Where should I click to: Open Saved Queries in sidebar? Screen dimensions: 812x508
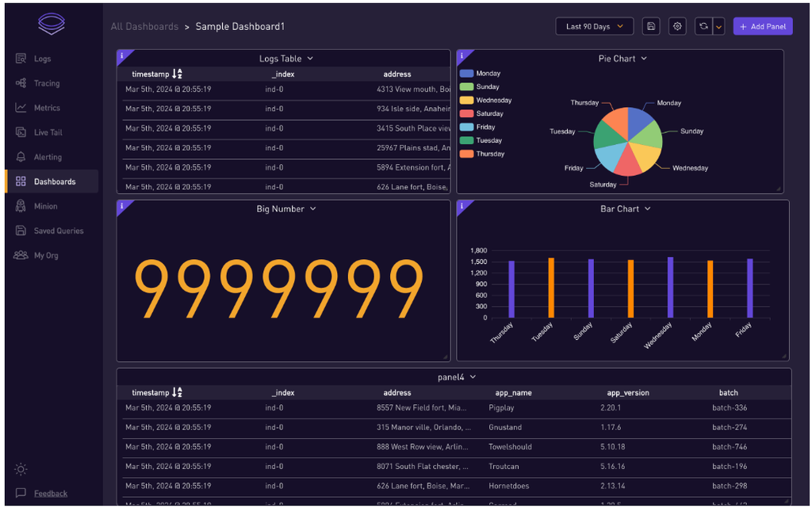[59, 231]
